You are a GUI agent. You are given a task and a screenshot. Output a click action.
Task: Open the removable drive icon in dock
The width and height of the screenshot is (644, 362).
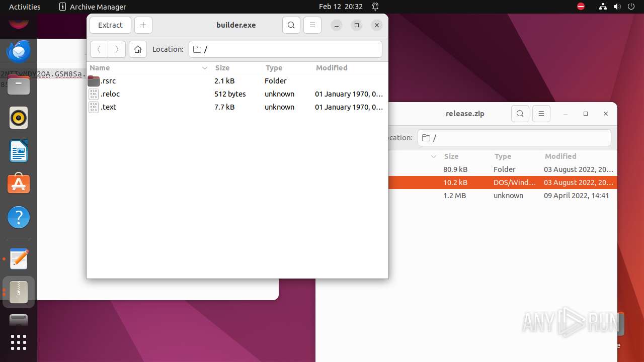(19, 320)
